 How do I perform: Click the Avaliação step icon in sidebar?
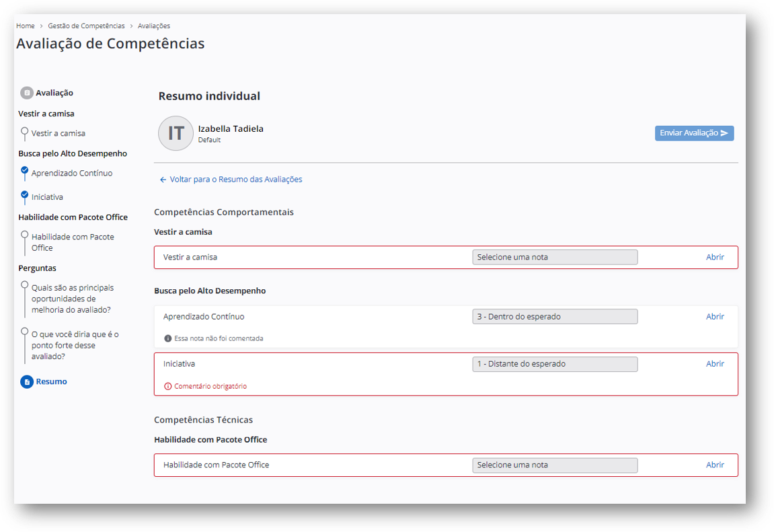(26, 93)
